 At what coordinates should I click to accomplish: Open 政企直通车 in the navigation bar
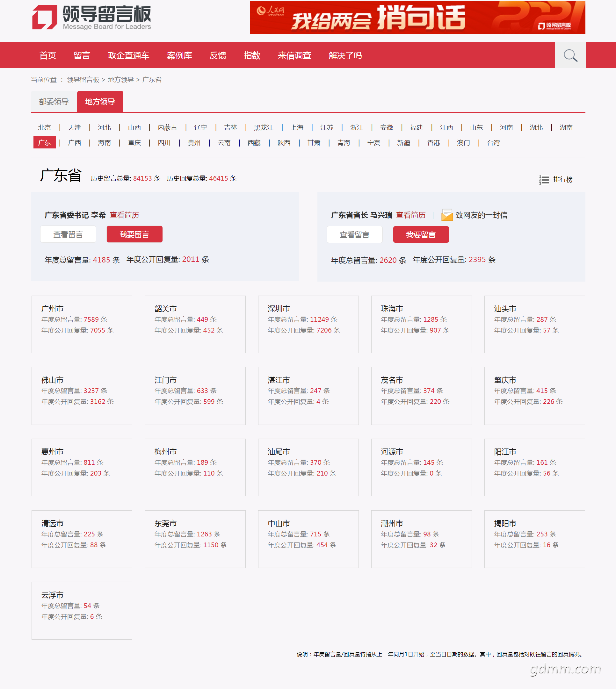[129, 55]
